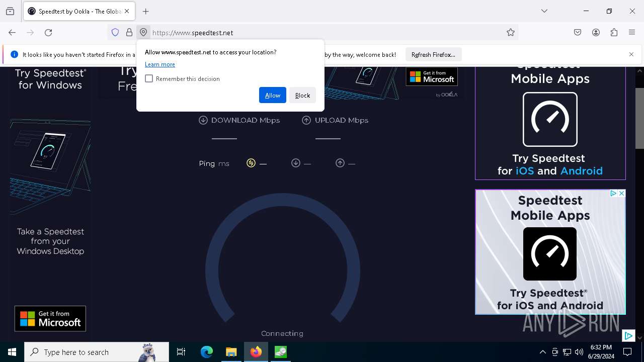Click the download ping arrow icon
This screenshot has height=362, width=644.
click(296, 163)
